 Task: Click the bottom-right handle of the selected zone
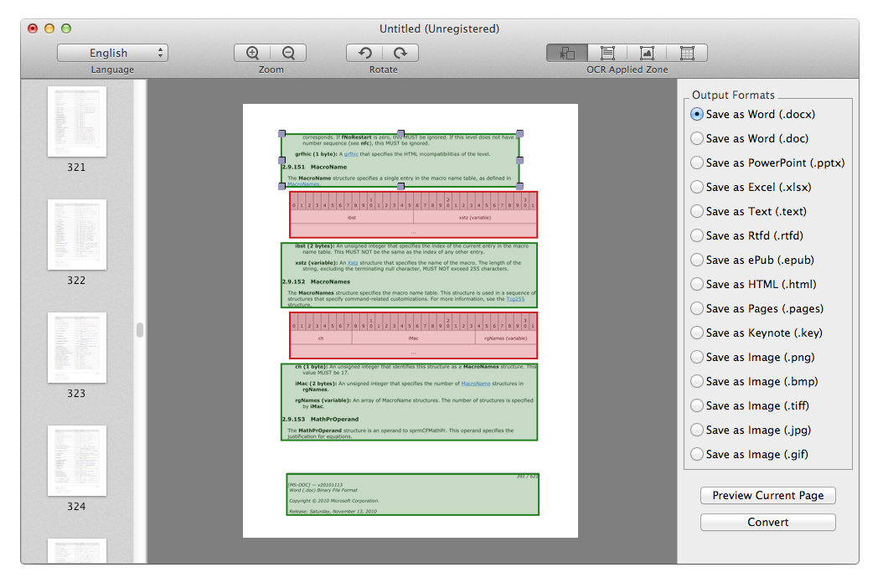tap(519, 186)
